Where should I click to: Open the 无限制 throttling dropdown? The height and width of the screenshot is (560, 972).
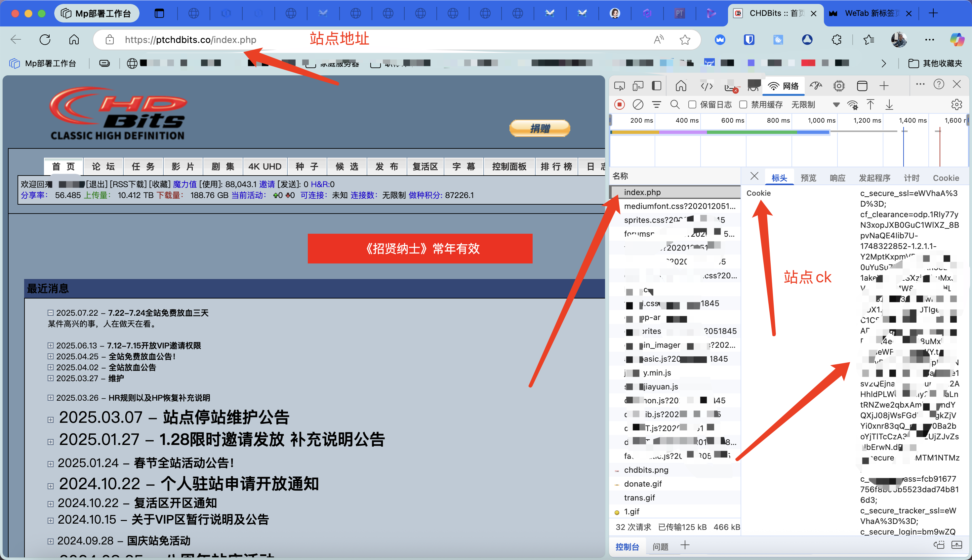[815, 104]
